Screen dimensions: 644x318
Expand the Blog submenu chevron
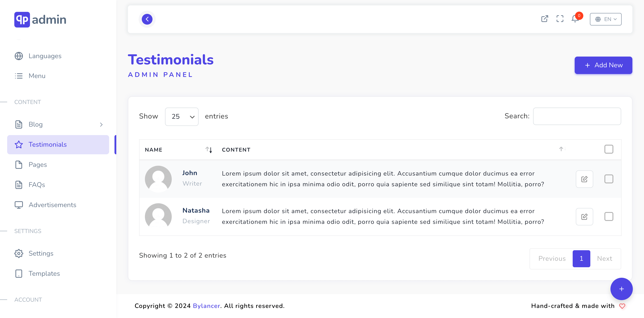coord(101,125)
